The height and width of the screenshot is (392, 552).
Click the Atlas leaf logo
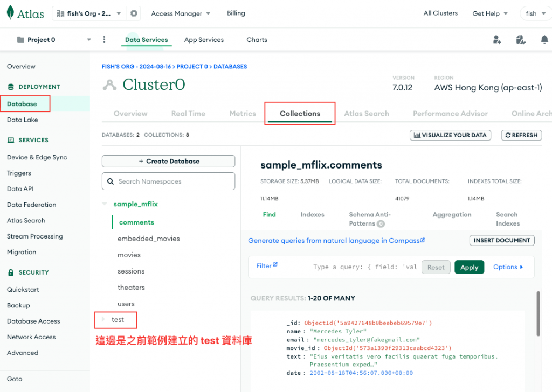pos(11,12)
